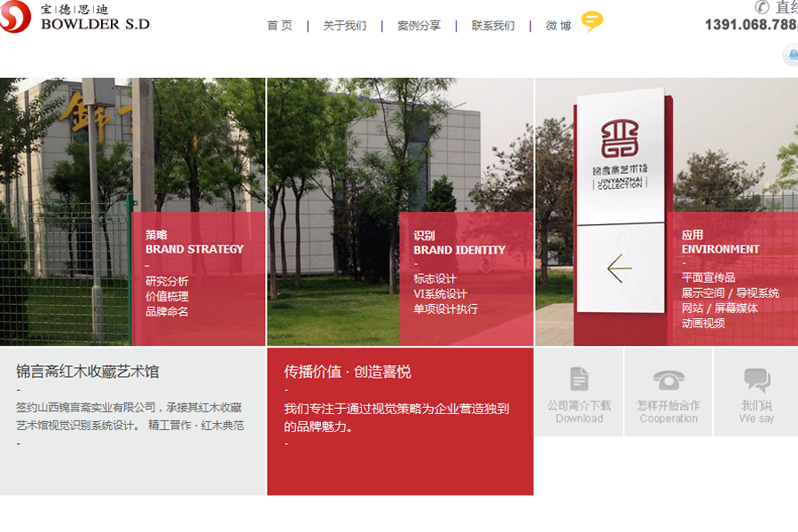This screenshot has width=798, height=532.
Task: Click 锦言斋红木收藏艺术馆 heading
Action: [x=88, y=372]
